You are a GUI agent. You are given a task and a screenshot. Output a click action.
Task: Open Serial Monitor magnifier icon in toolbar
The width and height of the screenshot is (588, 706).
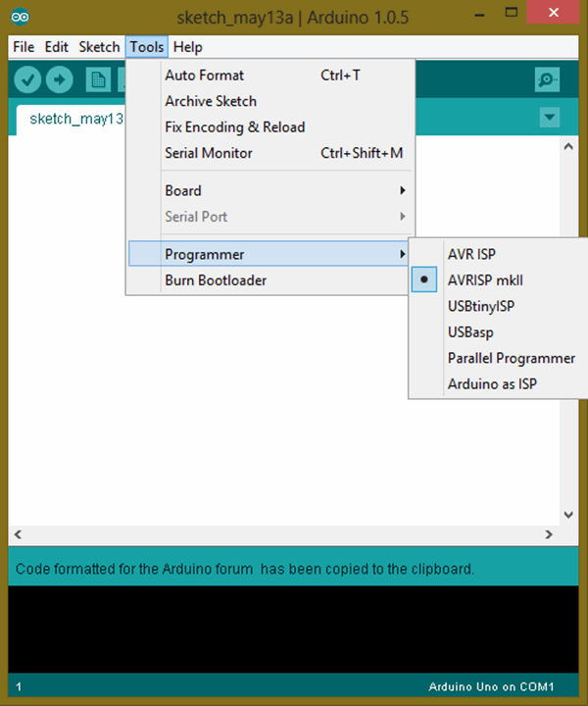click(x=547, y=79)
